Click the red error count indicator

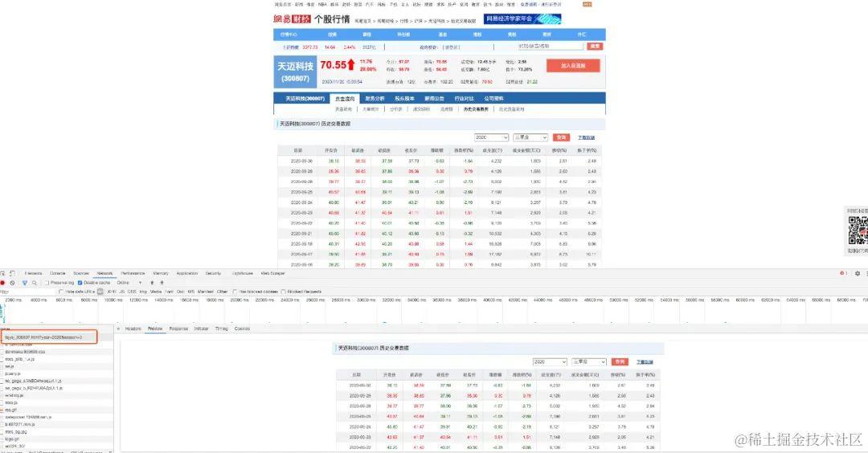(x=843, y=273)
